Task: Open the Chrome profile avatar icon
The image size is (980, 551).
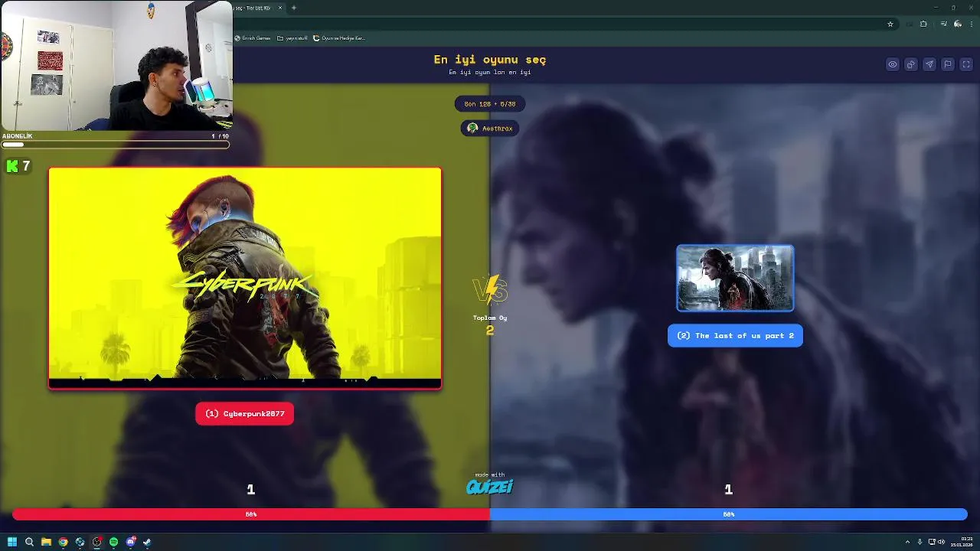Action: point(958,24)
